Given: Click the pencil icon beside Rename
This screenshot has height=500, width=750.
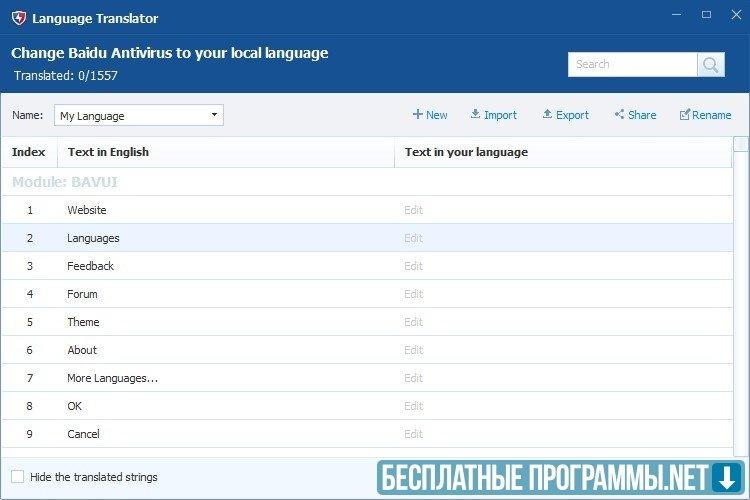Looking at the screenshot, I should (x=684, y=114).
